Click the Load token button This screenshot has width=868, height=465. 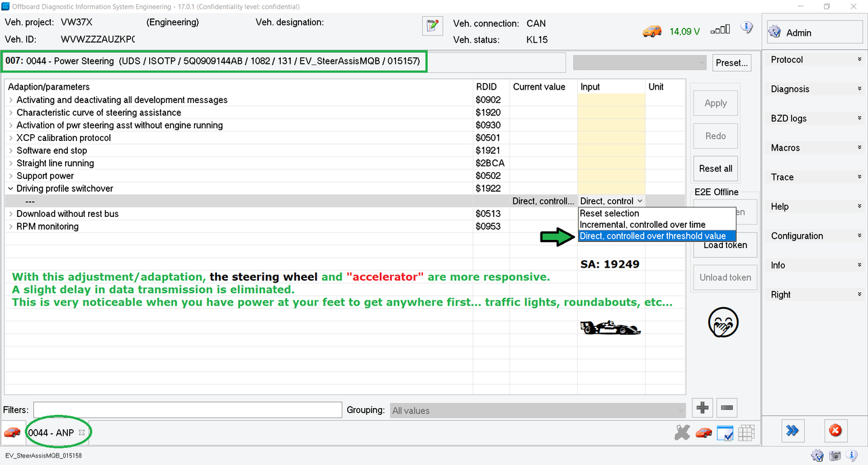coord(725,245)
